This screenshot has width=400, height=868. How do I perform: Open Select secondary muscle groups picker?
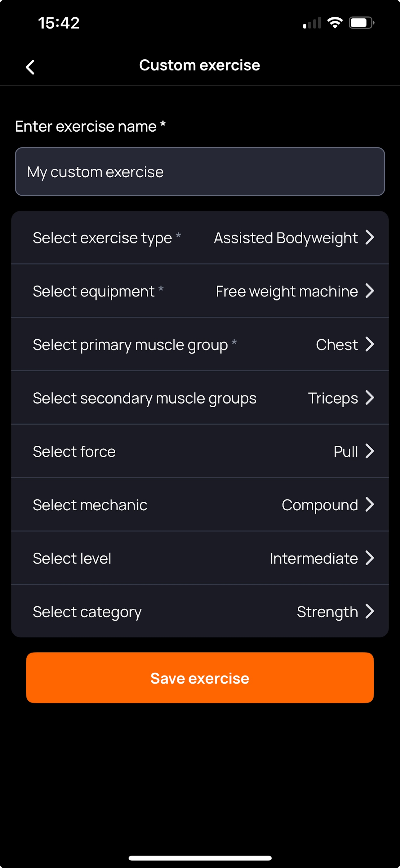[x=200, y=398]
